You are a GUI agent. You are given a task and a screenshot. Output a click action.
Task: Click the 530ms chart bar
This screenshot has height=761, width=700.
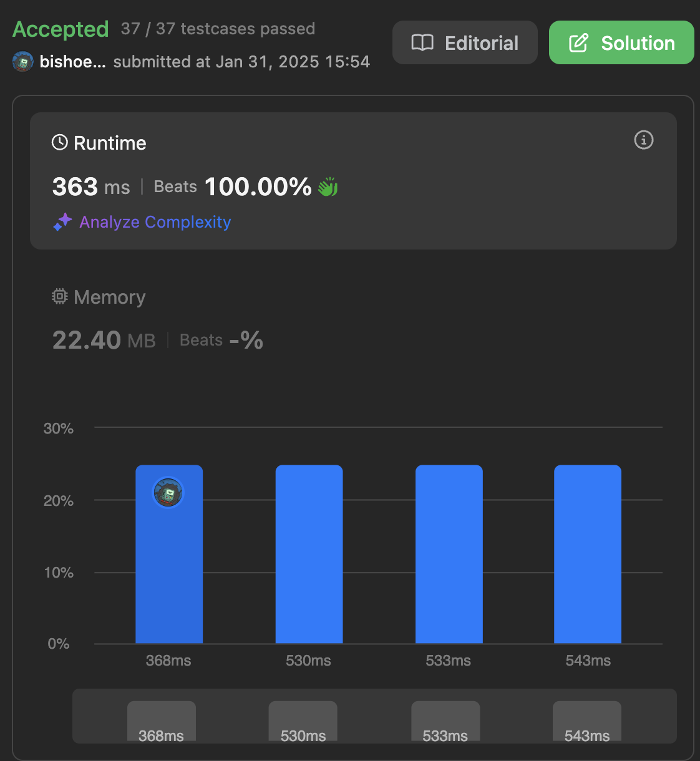click(x=309, y=554)
